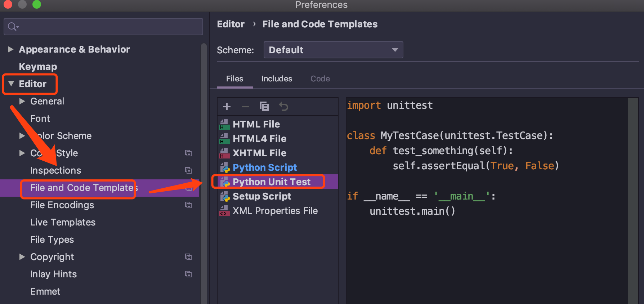This screenshot has height=304, width=644.
Task: Expand Appearance & Behavior section
Action: 11,49
